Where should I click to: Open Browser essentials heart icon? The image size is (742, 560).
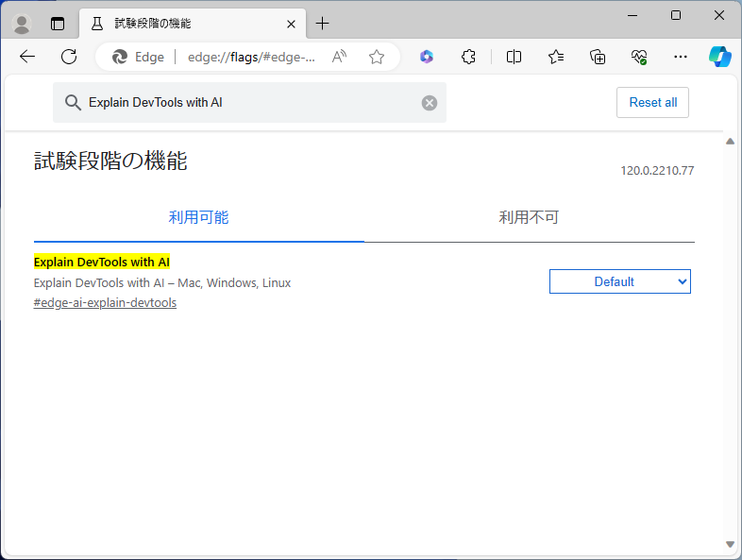point(639,57)
